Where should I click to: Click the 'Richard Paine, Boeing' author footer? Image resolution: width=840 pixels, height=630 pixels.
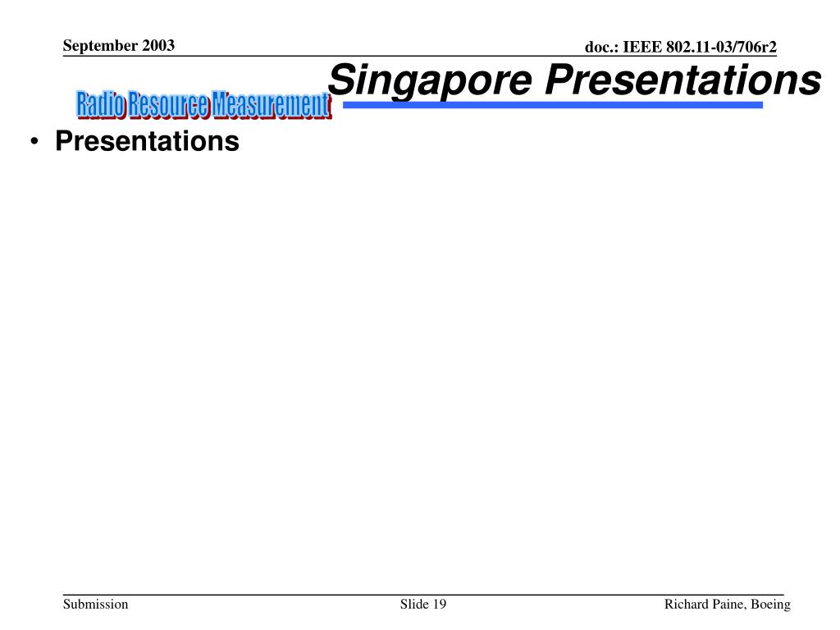click(x=727, y=605)
